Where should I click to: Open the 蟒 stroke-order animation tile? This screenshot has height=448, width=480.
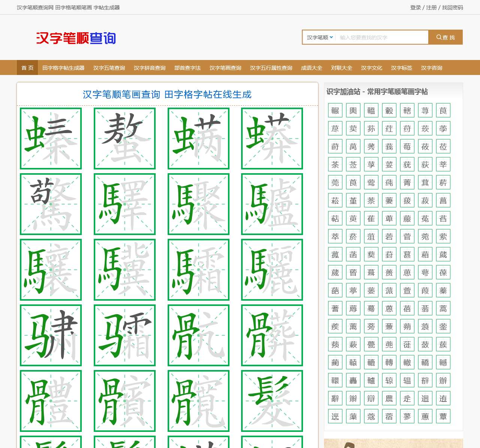272,138
